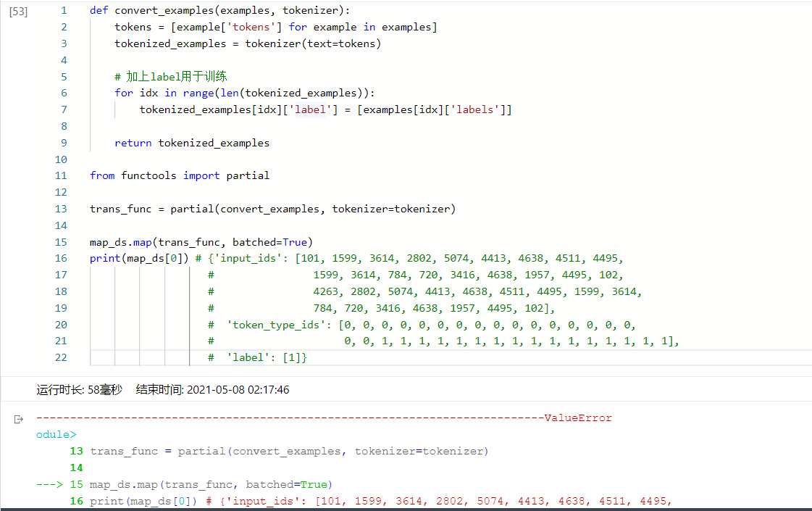Click the 'return tokenized_examples' statement

192,143
